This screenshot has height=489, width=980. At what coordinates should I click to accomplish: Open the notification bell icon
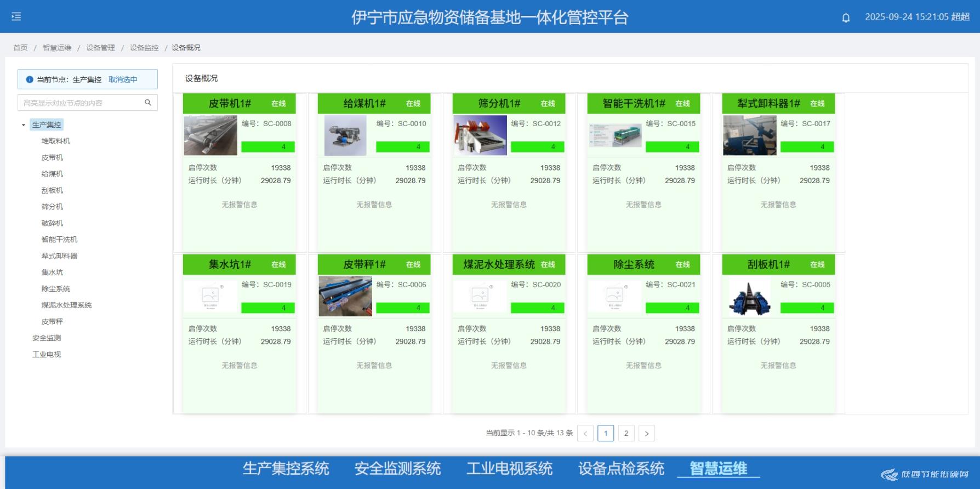click(x=846, y=18)
